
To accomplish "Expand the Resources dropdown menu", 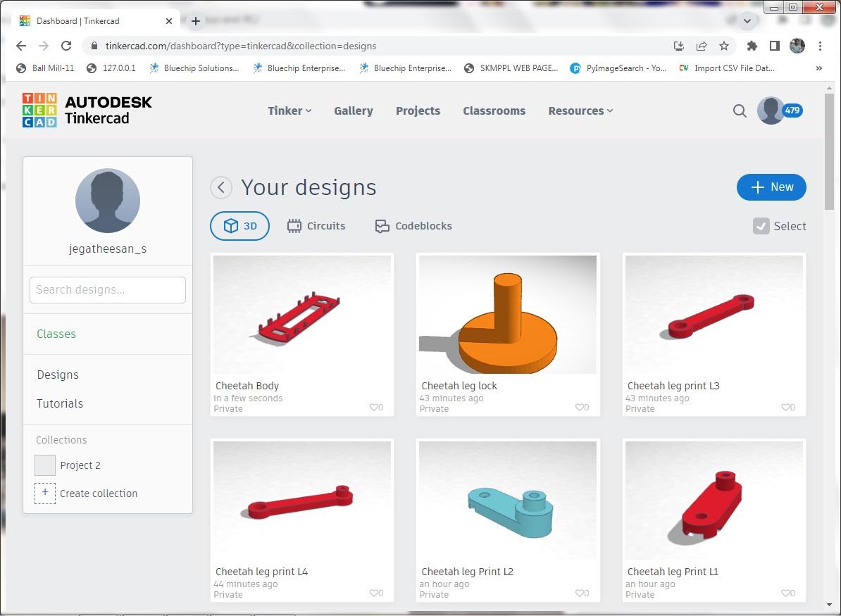I will coord(580,111).
